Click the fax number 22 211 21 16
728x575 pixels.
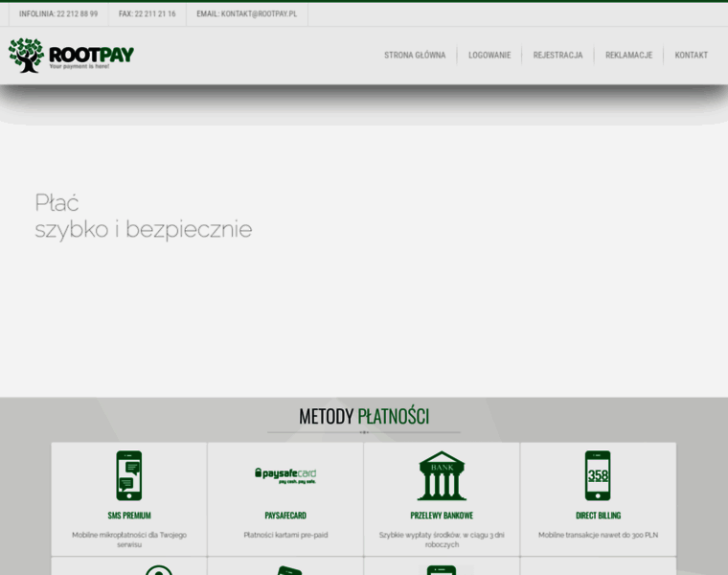[155, 14]
